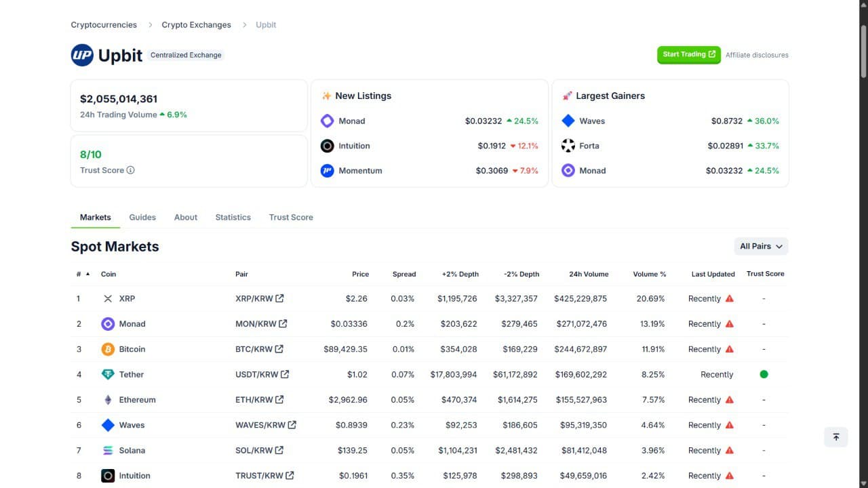Click the XRP coin icon in table
The image size is (868, 488).
[108, 298]
